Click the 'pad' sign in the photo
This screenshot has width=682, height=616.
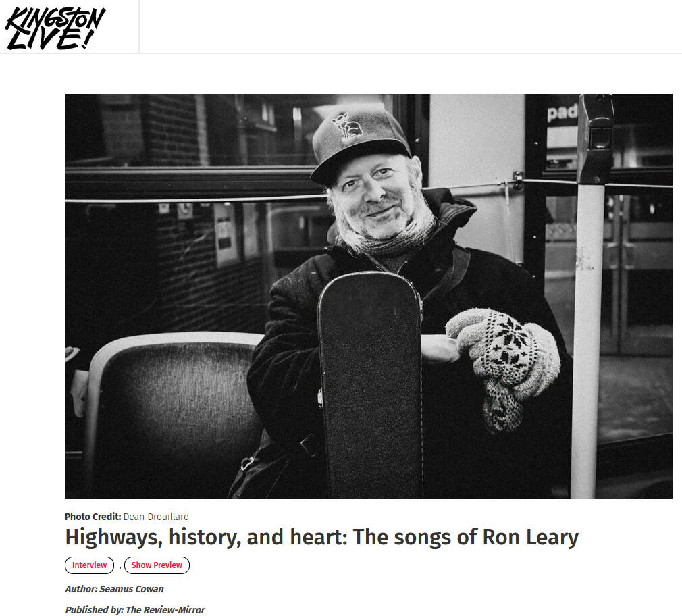pos(562,113)
